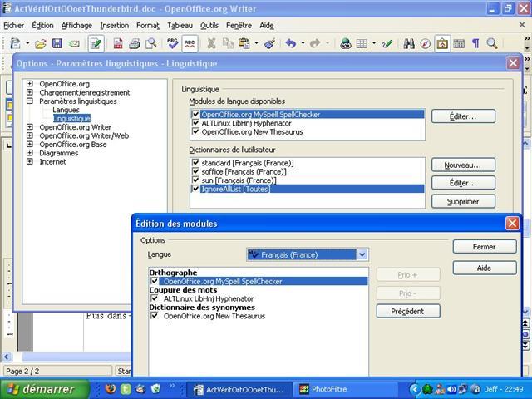Uncheck ALTLinux LibHnj Hyphenator in available modules
Screen dimensions: 532x399
(x=195, y=123)
